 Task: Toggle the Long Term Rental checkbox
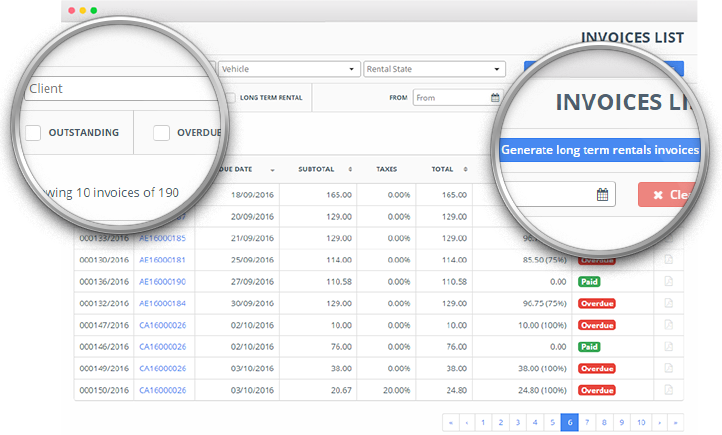[230, 98]
